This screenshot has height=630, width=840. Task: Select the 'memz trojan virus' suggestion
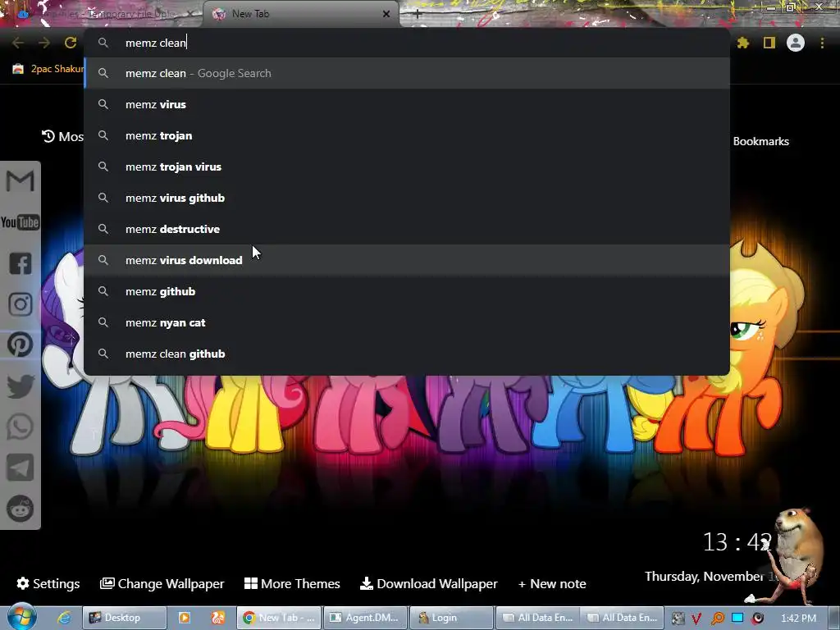pos(407,167)
